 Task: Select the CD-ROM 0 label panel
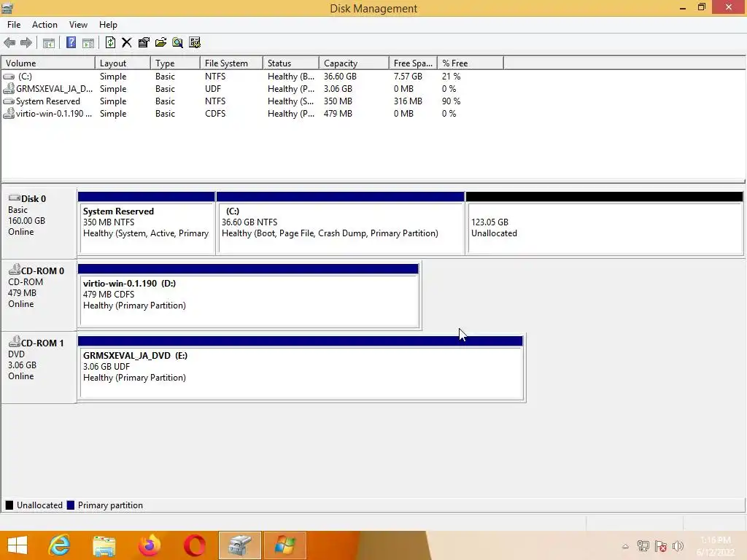click(x=39, y=295)
